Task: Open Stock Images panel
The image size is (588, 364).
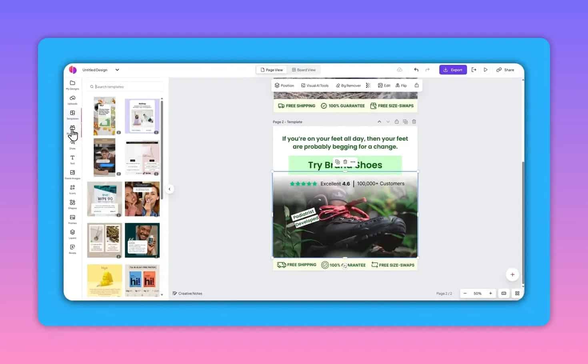Action: tap(72, 174)
